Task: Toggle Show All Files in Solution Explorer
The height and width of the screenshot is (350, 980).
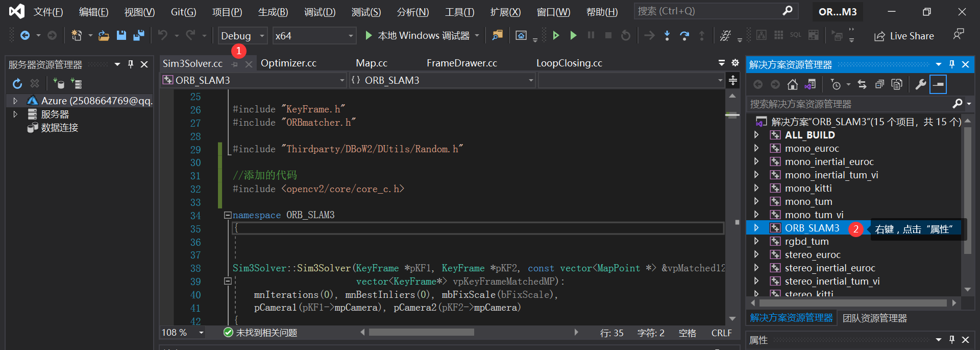Action: click(896, 84)
